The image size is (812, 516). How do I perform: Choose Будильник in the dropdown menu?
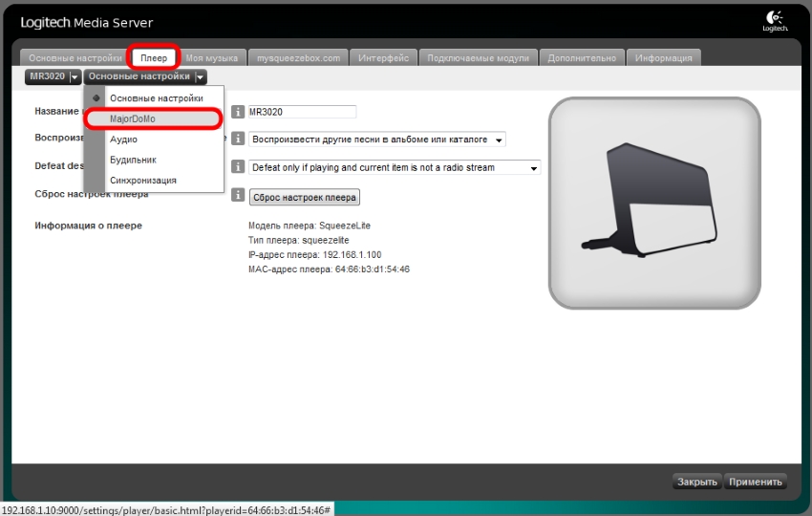point(155,160)
